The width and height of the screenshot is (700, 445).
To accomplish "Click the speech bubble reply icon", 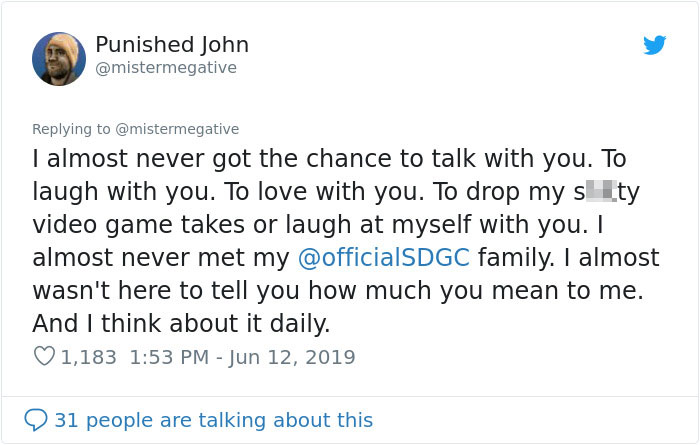I will point(35,420).
